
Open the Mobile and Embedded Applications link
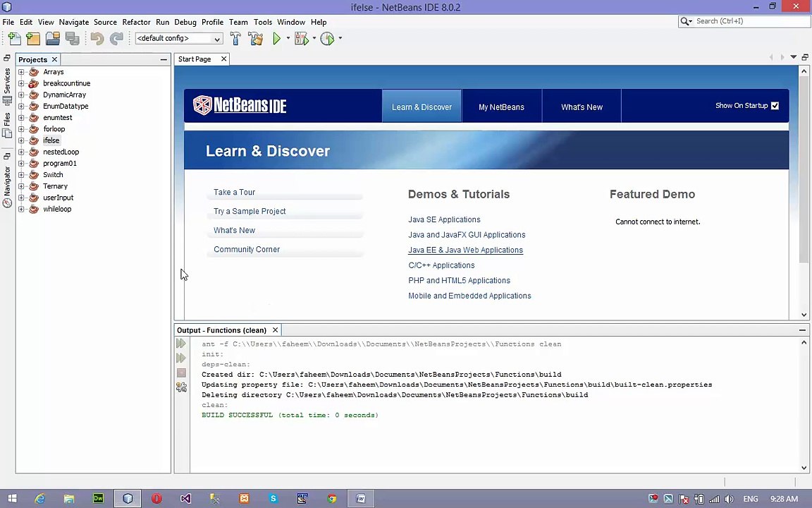pos(469,296)
